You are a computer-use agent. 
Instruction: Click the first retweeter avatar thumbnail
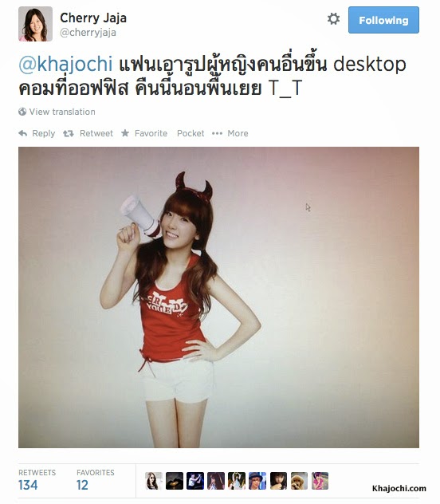click(x=154, y=481)
